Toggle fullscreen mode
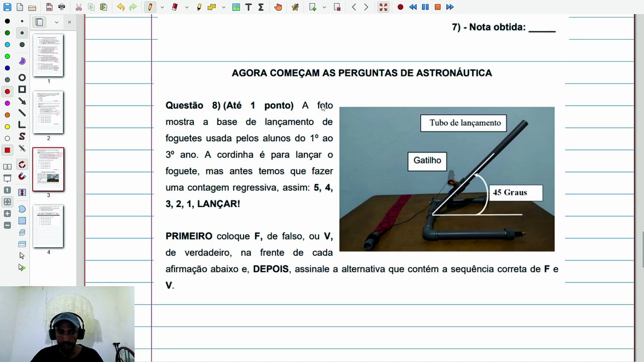This screenshot has width=644, height=362. [383, 7]
